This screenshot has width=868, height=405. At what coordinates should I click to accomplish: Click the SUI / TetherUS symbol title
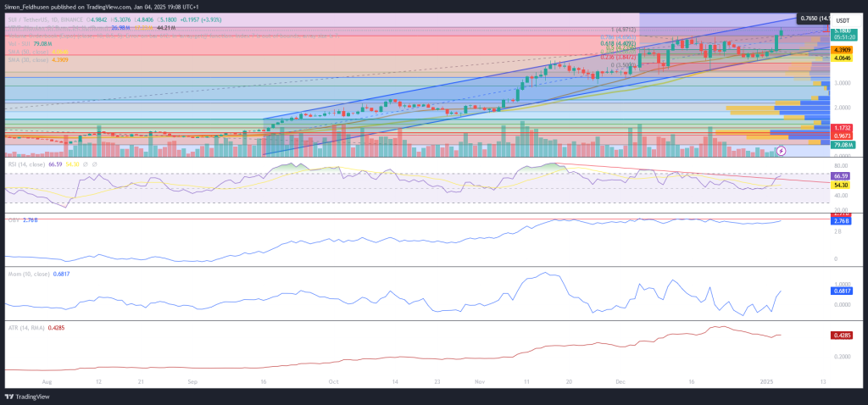tap(47, 19)
